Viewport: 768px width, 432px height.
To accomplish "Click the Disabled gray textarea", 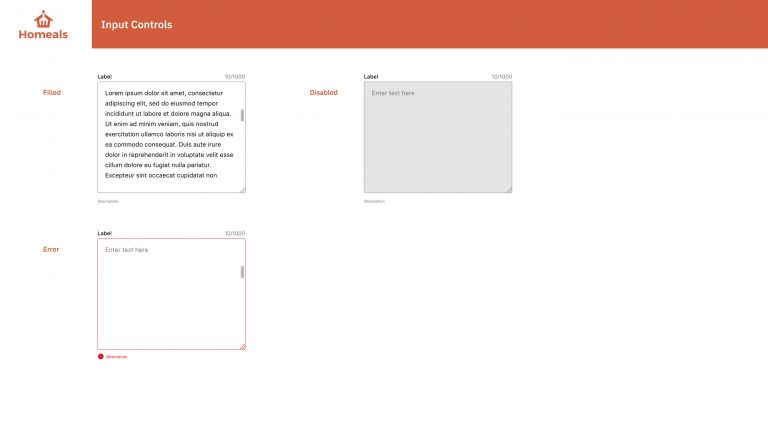I will (x=438, y=137).
